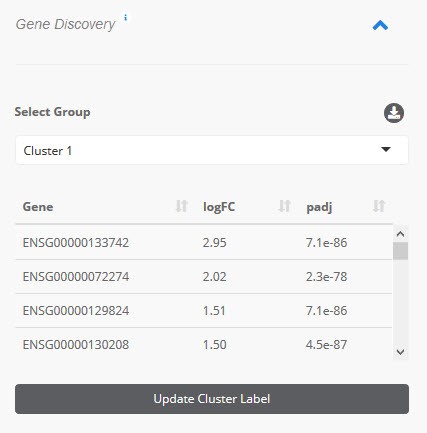Image resolution: width=427 pixels, height=433 pixels.
Task: Sort table by padj column icon
Action: [x=379, y=206]
